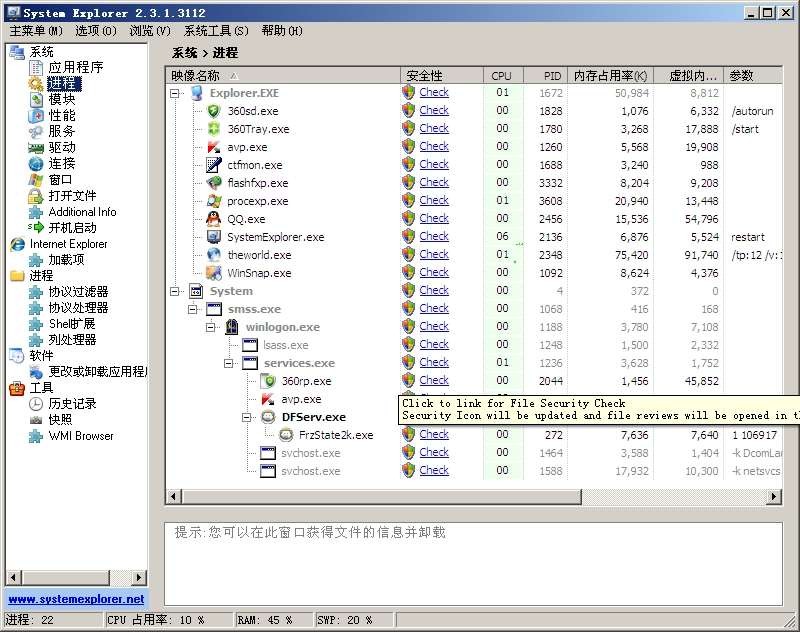Open the 性能 (Performance) section

(x=60, y=116)
